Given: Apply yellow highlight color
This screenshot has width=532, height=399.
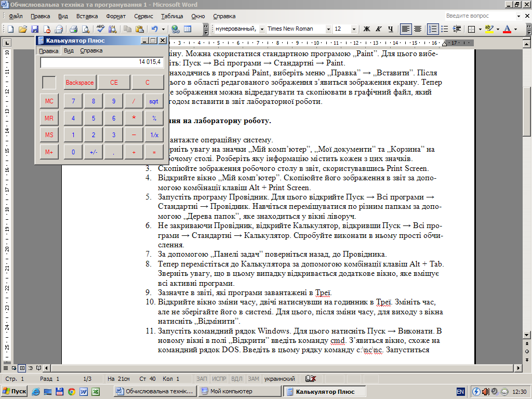Looking at the screenshot, I should (489, 29).
